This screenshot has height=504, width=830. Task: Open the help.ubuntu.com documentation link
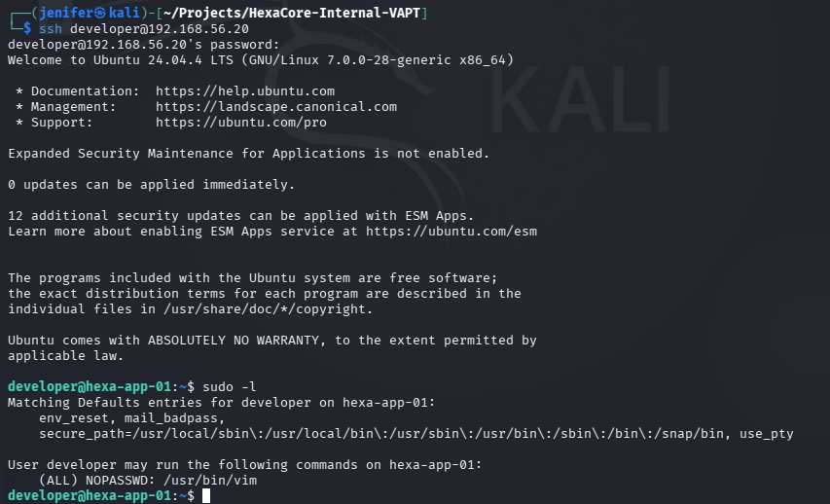(245, 91)
